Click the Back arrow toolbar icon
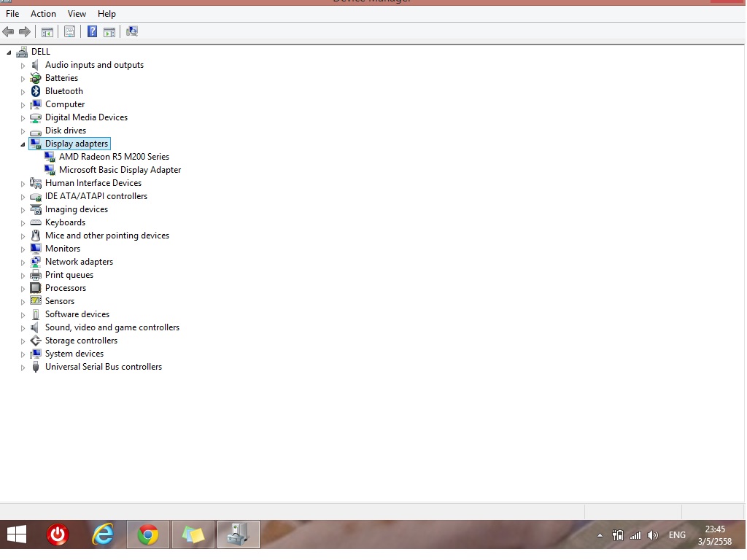Image resolution: width=747 pixels, height=560 pixels. coord(8,32)
